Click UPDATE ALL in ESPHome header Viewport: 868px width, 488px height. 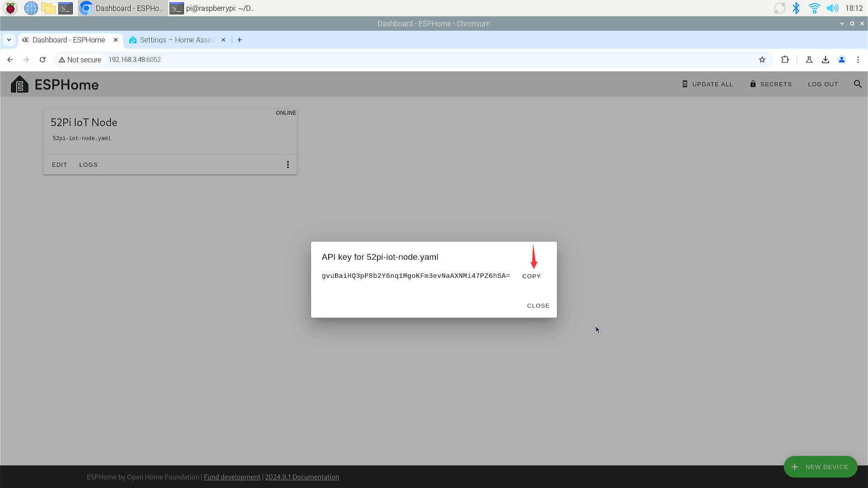pos(708,84)
